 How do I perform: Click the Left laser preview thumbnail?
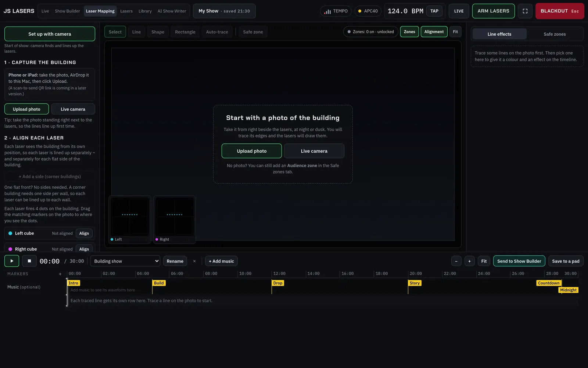[130, 220]
